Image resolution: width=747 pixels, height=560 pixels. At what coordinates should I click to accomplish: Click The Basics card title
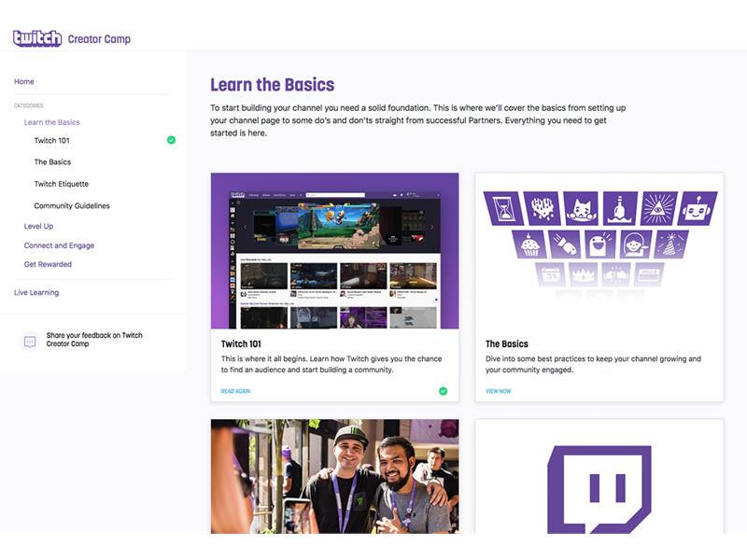point(507,343)
